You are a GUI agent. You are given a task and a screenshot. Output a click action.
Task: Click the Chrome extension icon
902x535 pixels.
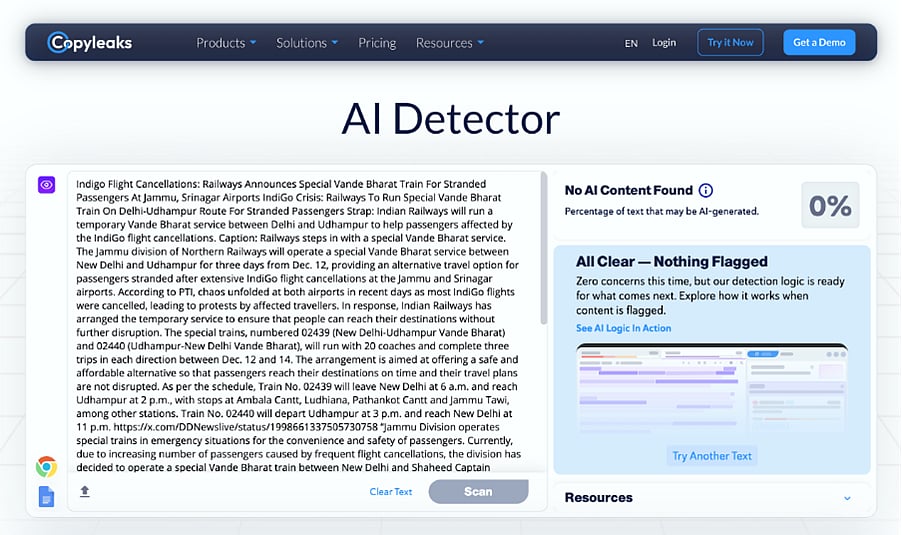(46, 466)
